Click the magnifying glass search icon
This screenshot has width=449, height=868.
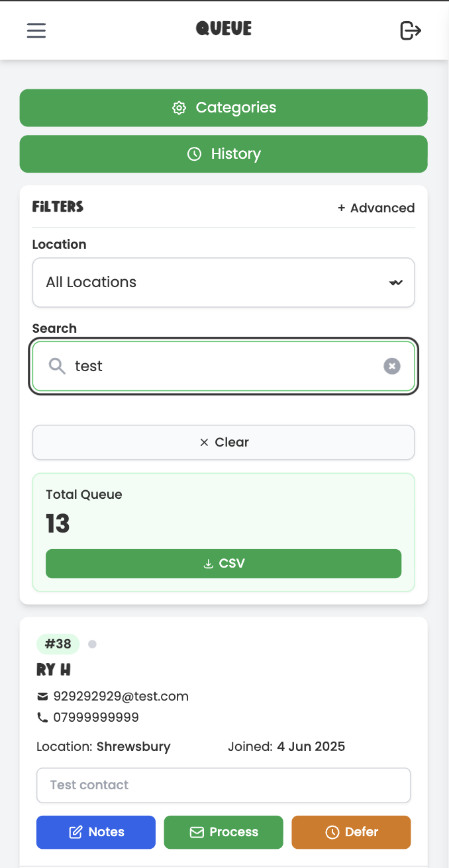click(58, 366)
